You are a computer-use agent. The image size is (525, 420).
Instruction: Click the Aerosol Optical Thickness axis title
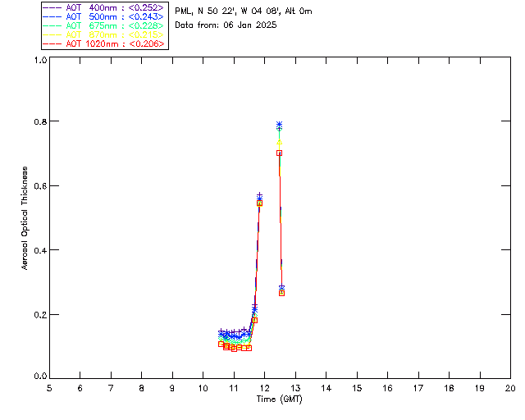[x=25, y=218]
